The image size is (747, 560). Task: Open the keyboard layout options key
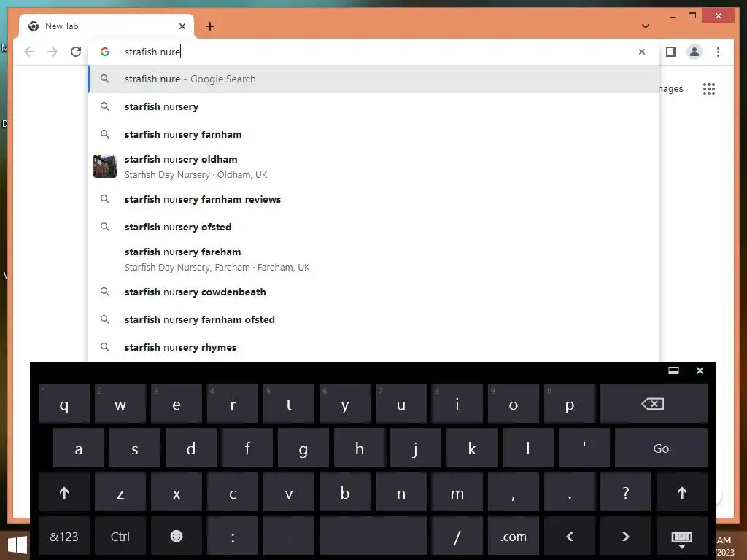pyautogui.click(x=682, y=537)
